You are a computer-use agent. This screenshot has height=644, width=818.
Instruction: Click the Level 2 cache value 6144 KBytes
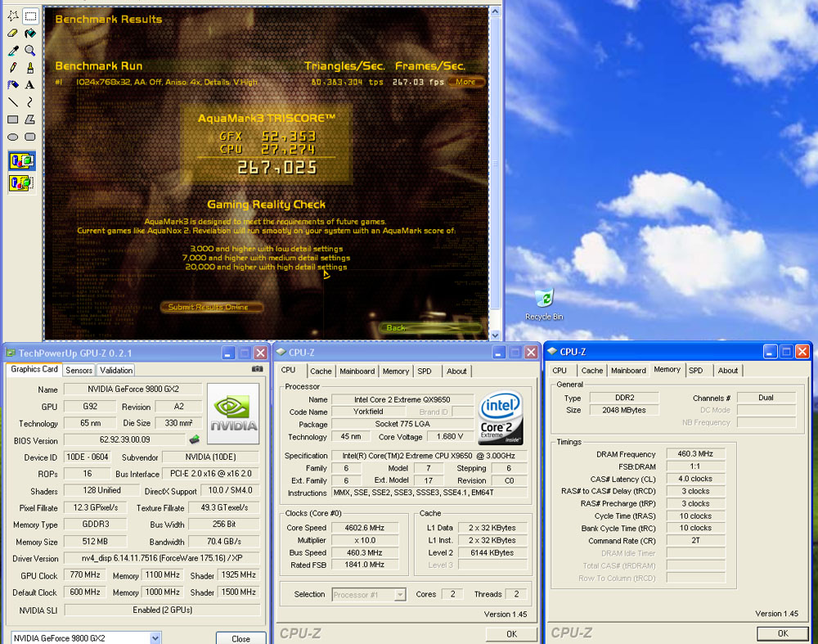pos(492,552)
